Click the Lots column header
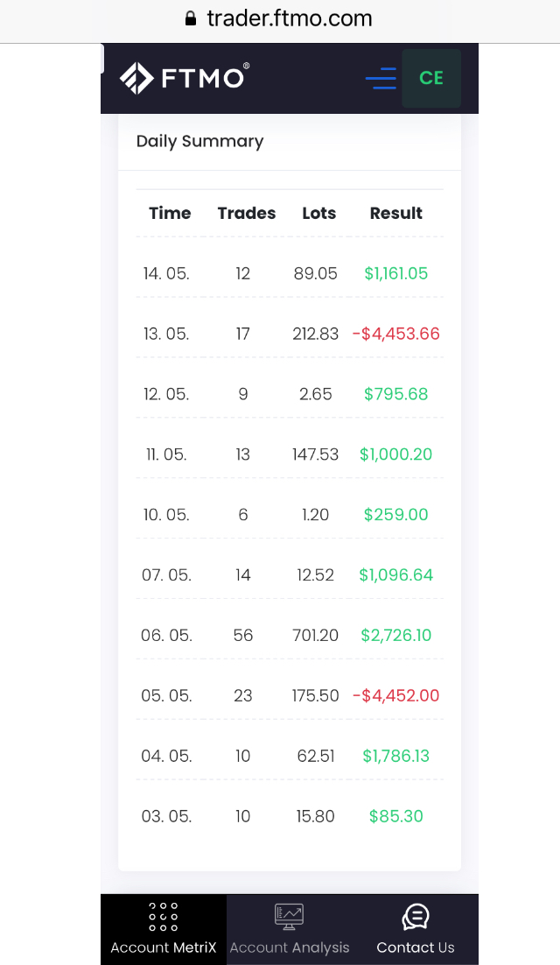This screenshot has width=560, height=965. (319, 213)
